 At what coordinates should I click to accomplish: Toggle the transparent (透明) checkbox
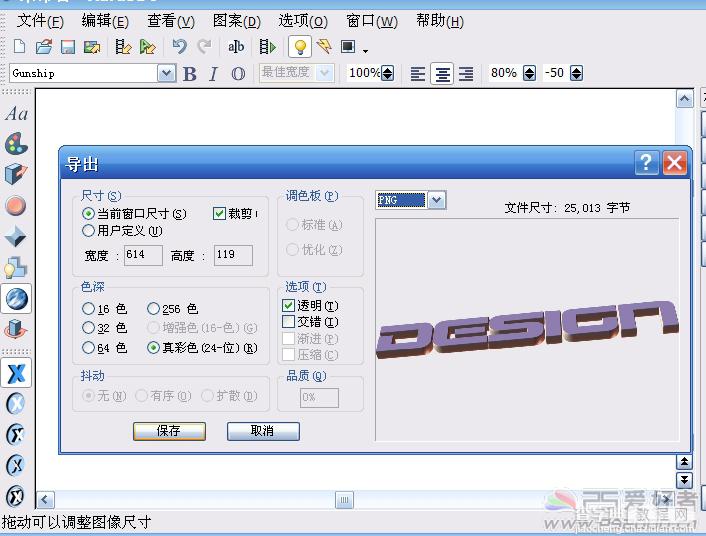289,305
